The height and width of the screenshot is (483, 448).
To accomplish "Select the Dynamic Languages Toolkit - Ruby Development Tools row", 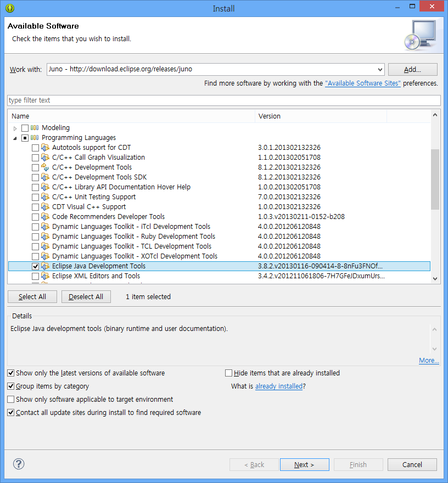I will (x=220, y=236).
